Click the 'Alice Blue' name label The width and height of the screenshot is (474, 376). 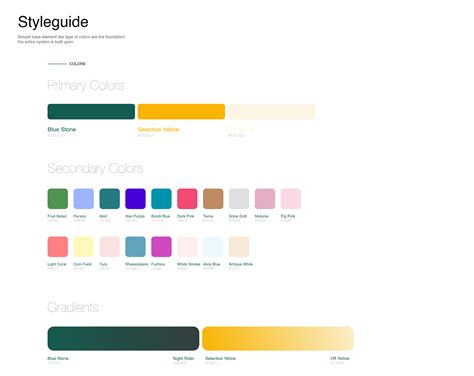212,264
